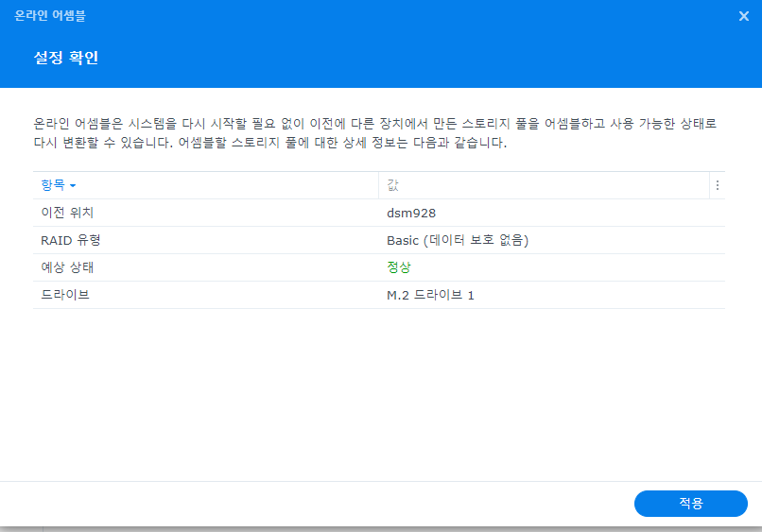Select the M.2 드라이브 1 value
762x532 pixels.
430,295
